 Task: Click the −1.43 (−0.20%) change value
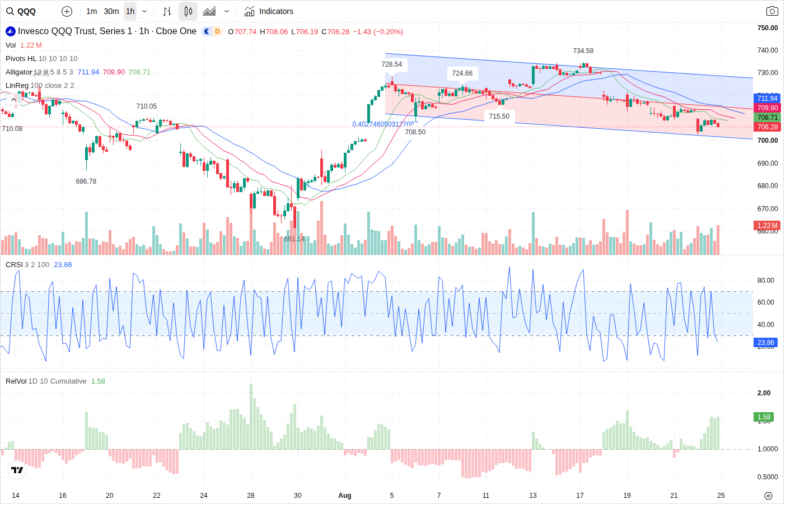point(378,32)
